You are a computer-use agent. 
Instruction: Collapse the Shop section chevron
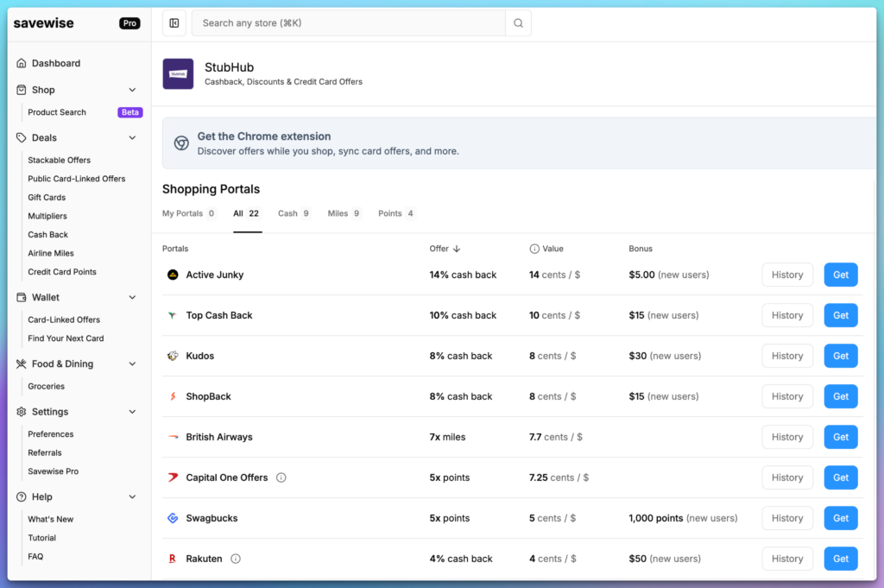click(132, 90)
